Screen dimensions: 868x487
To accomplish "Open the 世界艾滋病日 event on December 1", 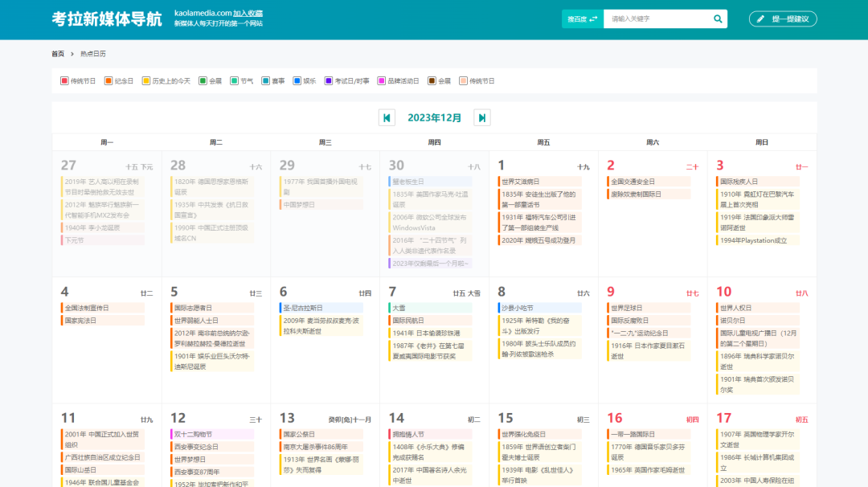I will (x=522, y=182).
